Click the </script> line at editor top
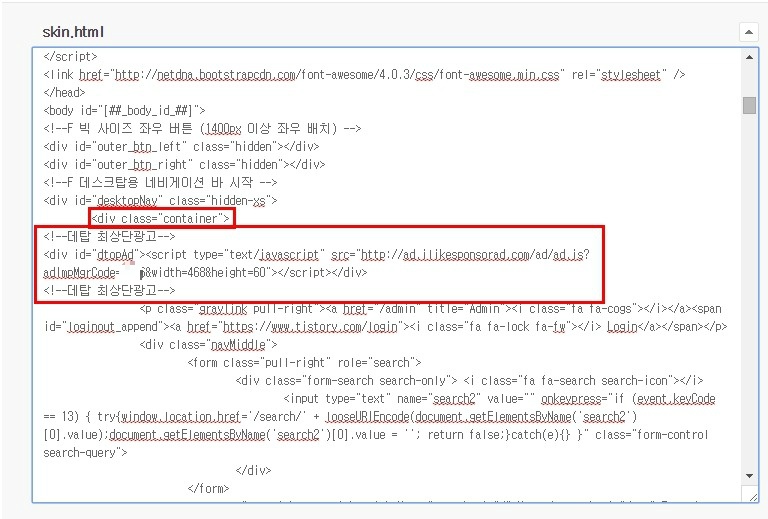768x519 pixels. 70,57
